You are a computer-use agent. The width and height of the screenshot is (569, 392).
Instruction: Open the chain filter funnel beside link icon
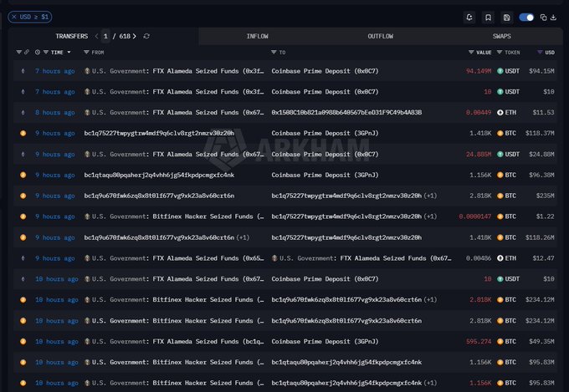(19, 52)
